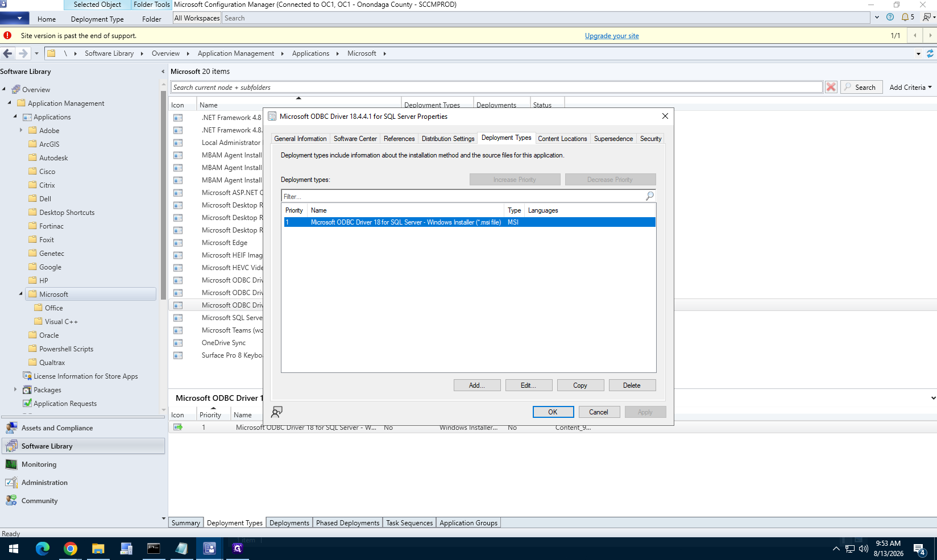Image resolution: width=937 pixels, height=560 pixels.
Task: Sort by the Priority column header in dialog
Action: pyautogui.click(x=295, y=210)
